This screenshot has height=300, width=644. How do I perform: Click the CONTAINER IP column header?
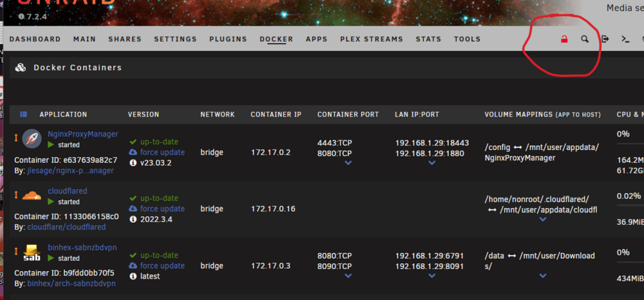(x=276, y=115)
